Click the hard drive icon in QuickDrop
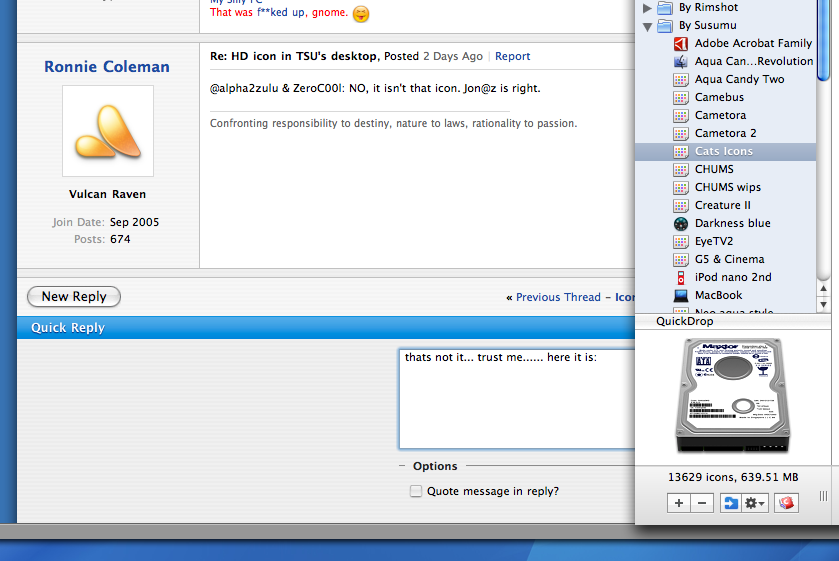Viewport: 839px width, 561px height. point(733,396)
